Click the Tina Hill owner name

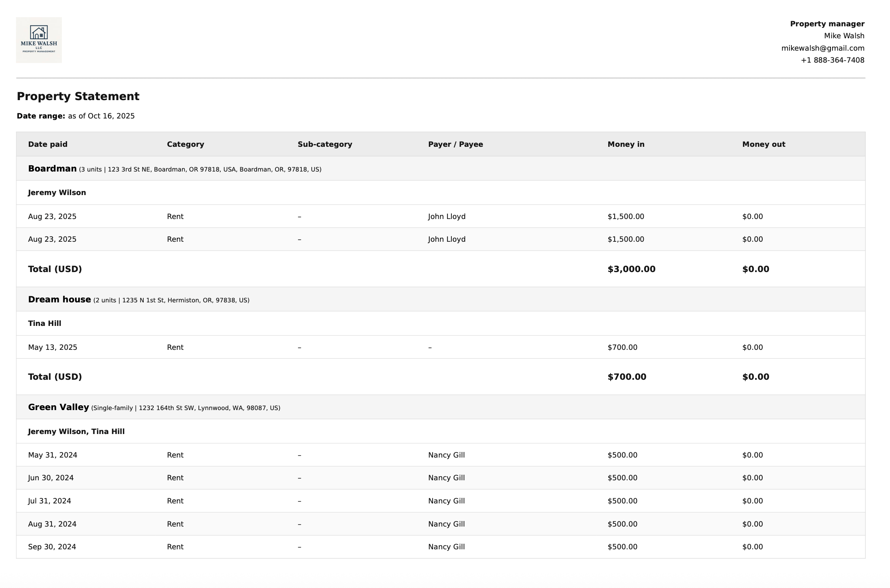[x=44, y=324]
